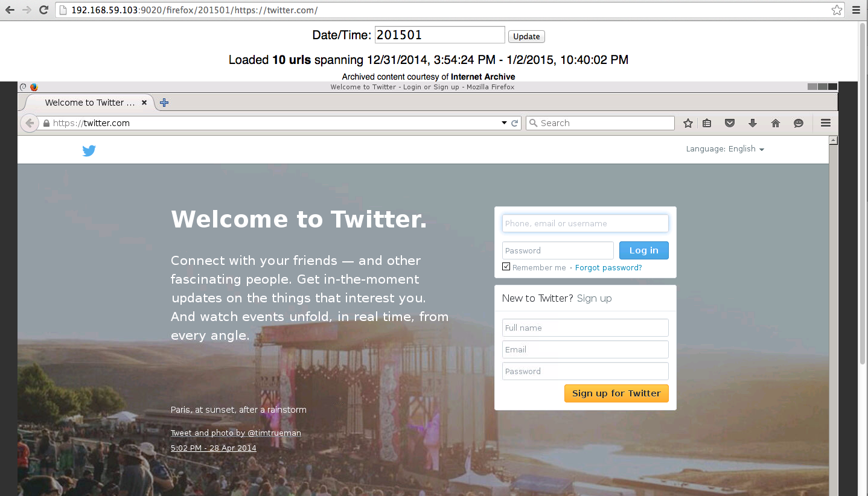Viewport: 868px width, 496px height.
Task: Open the Internet Archive link
Action: pos(483,77)
